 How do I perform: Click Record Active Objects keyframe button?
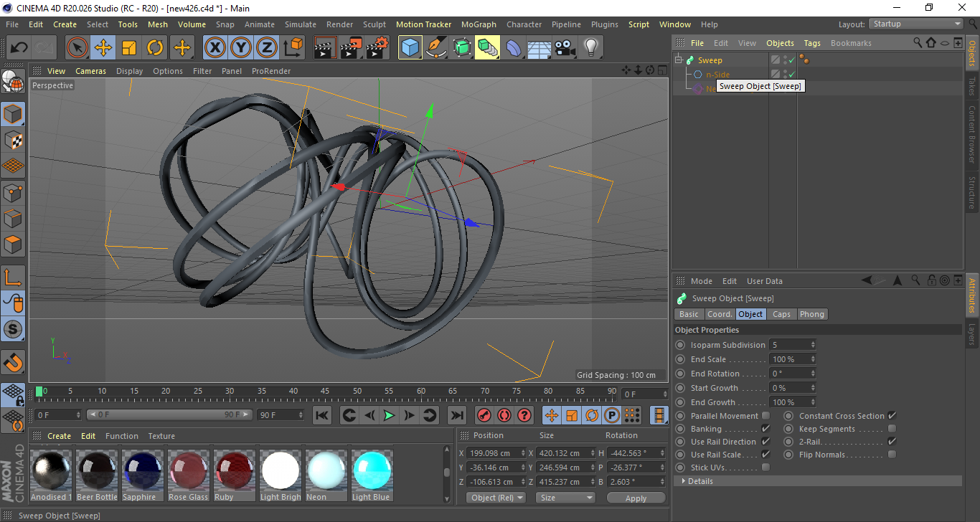484,415
